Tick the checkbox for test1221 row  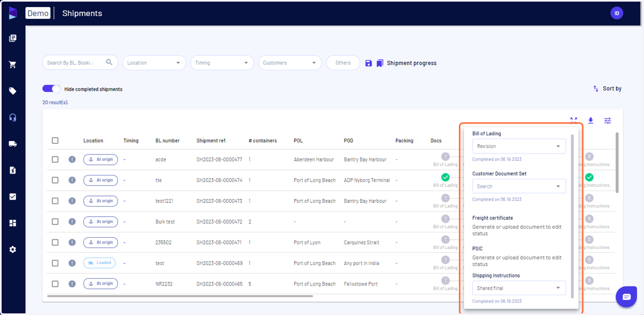point(55,201)
